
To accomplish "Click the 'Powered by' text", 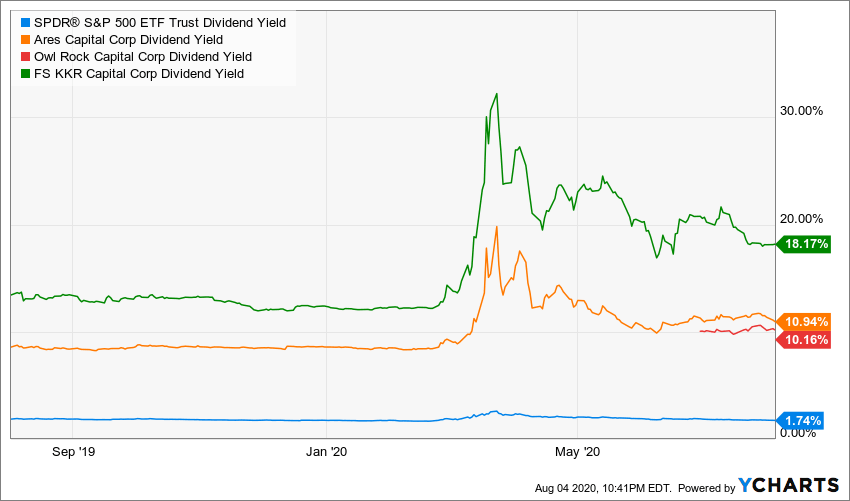I will click(x=706, y=488).
